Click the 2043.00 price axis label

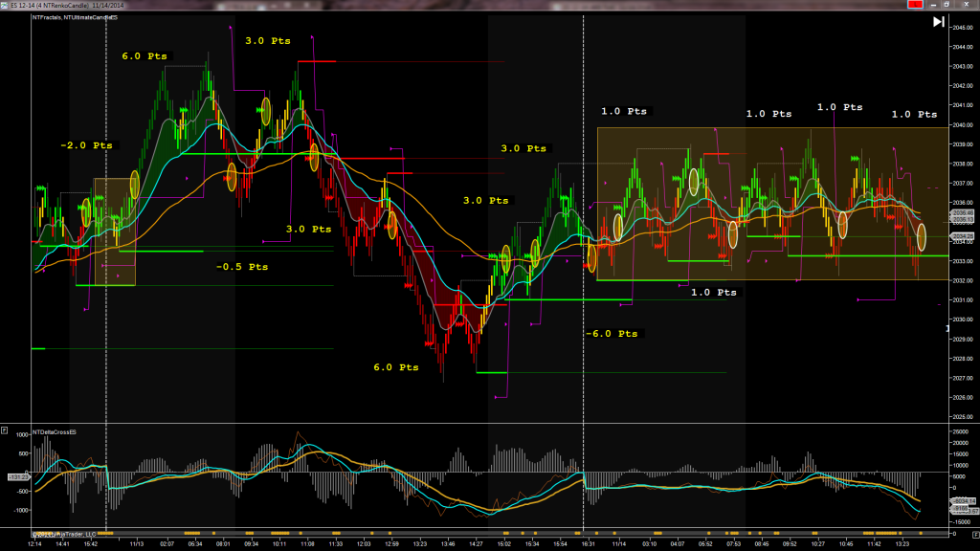point(963,66)
